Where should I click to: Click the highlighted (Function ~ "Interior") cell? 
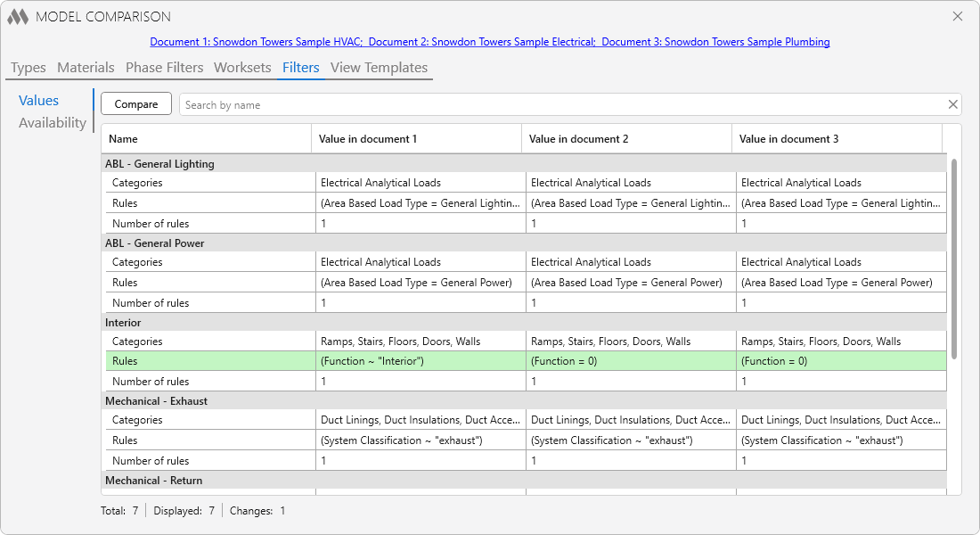421,361
